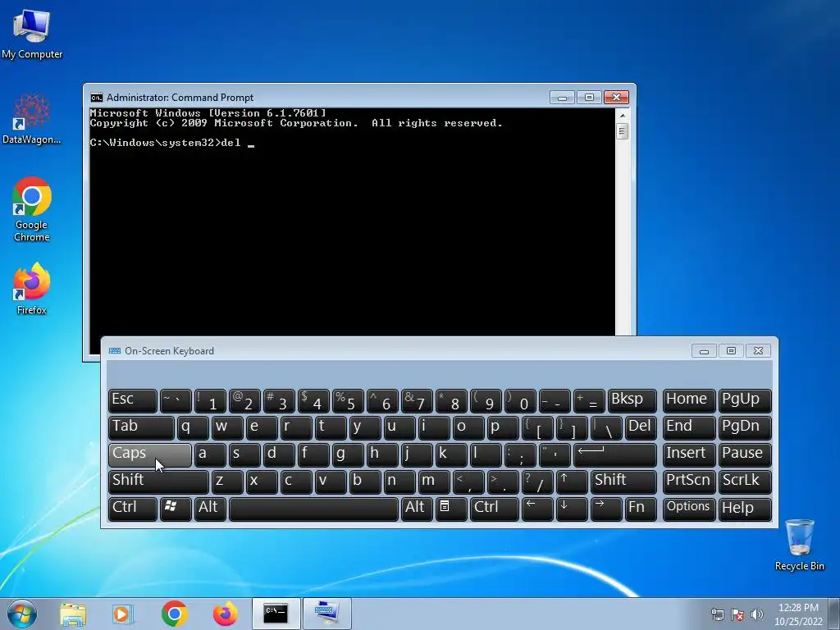The width and height of the screenshot is (840, 630).
Task: Toggle the left Alt key
Action: coord(210,509)
